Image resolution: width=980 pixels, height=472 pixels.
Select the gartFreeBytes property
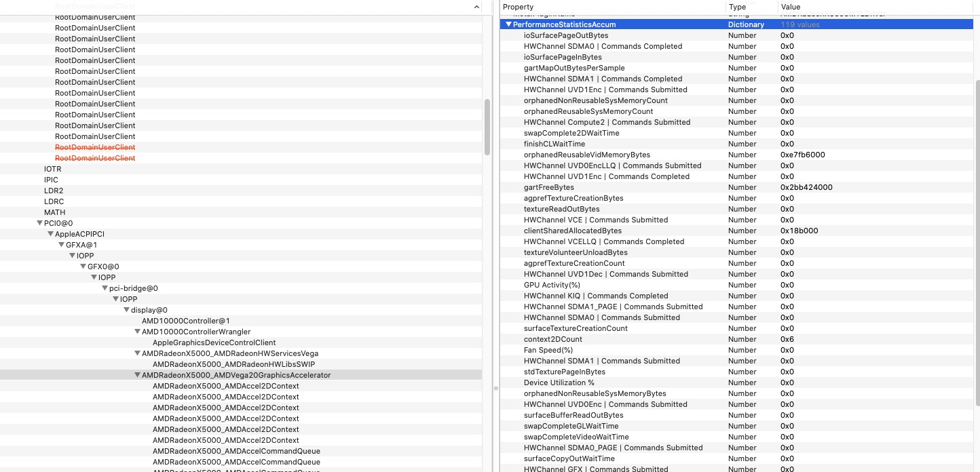pyautogui.click(x=548, y=187)
